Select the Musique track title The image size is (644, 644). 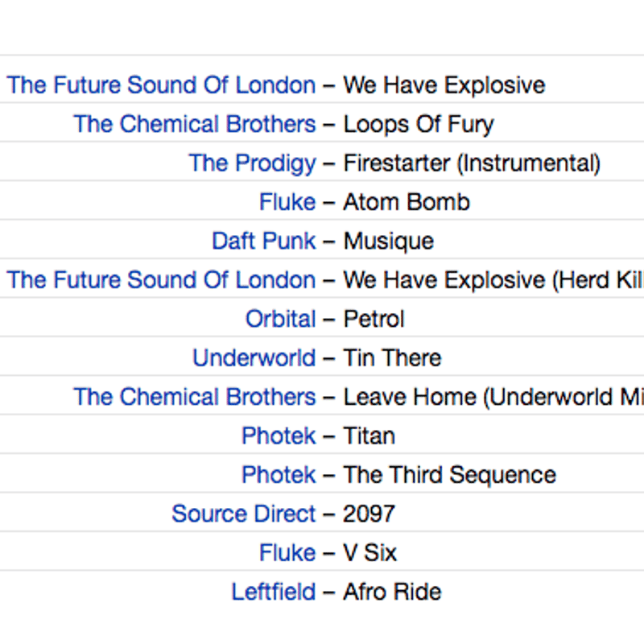[x=389, y=241]
